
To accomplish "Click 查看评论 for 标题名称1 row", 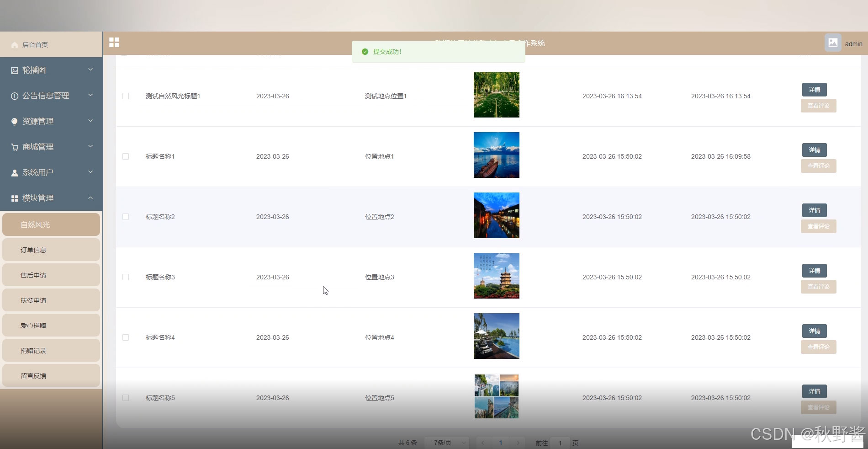I will click(x=819, y=166).
